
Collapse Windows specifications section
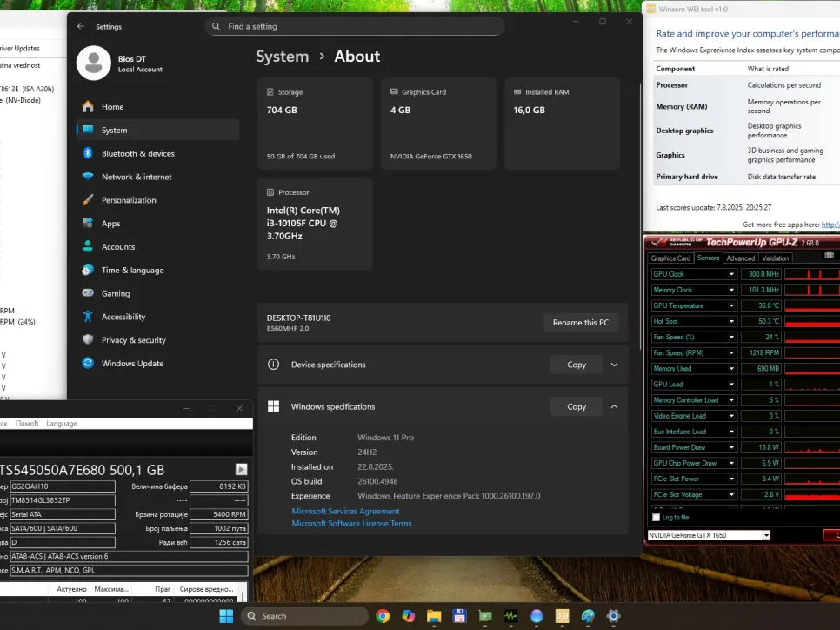click(x=614, y=406)
